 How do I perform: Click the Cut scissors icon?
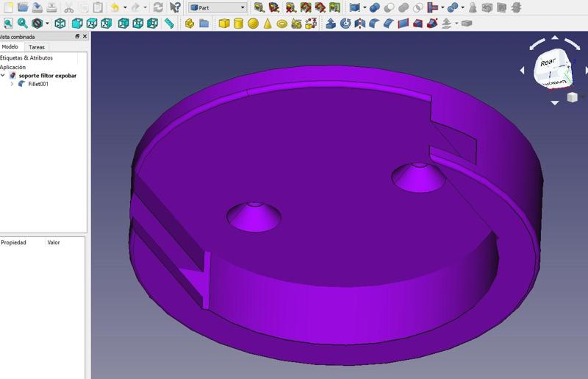[x=69, y=7]
